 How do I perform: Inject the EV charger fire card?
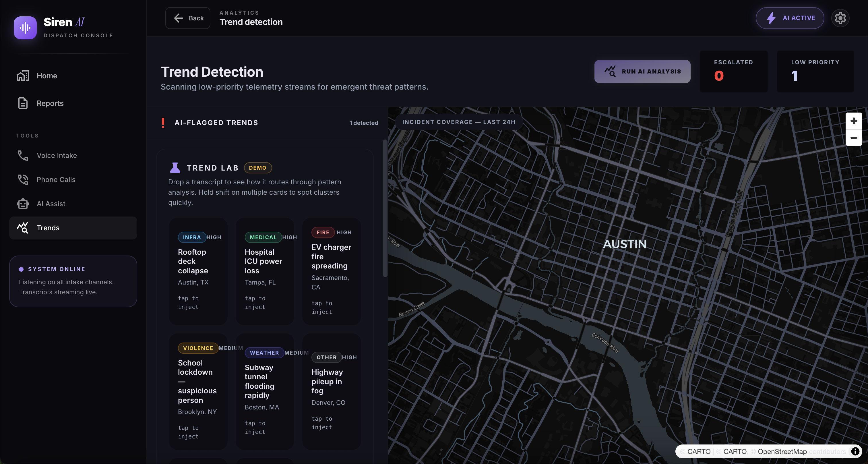331,271
